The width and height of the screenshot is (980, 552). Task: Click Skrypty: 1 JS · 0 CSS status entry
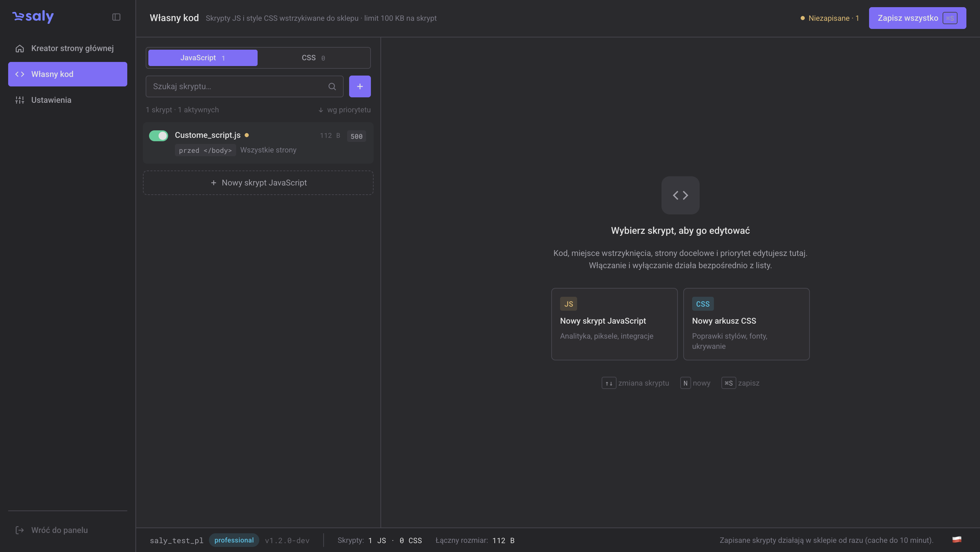pyautogui.click(x=380, y=540)
